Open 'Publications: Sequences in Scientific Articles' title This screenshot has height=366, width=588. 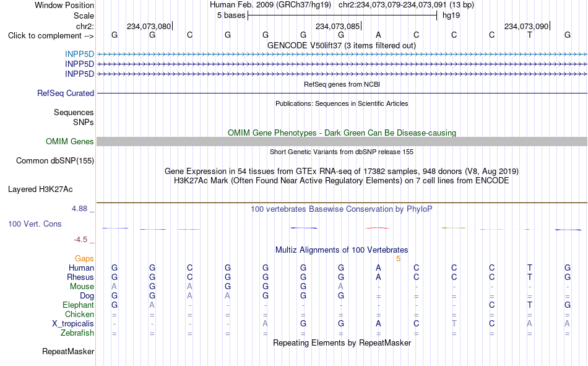click(x=342, y=103)
